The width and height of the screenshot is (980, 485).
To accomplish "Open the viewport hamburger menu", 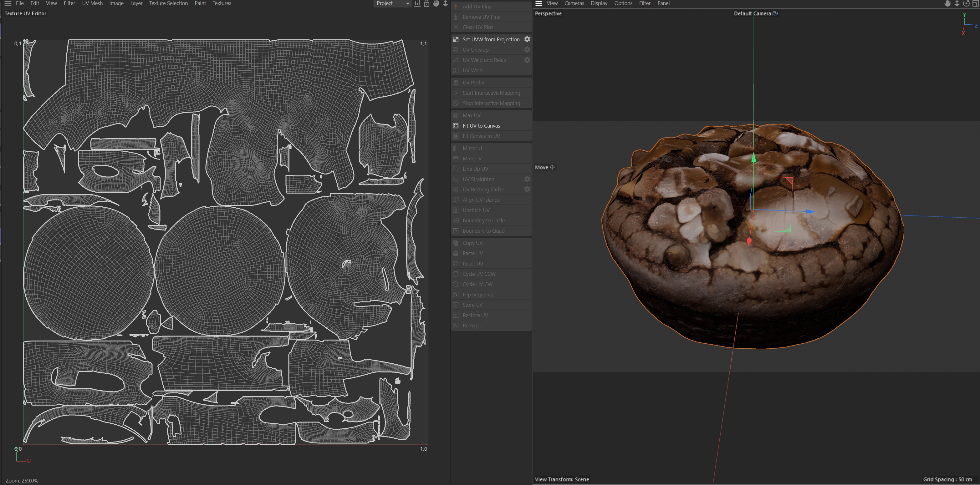I will click(539, 3).
